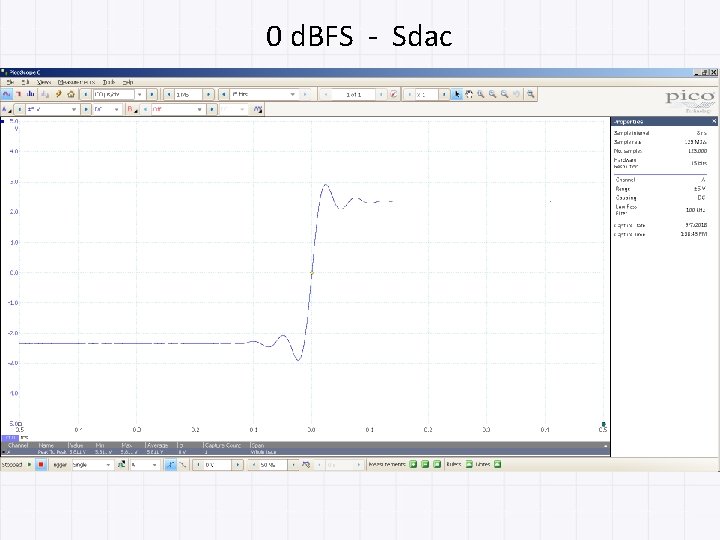Click trigger delay icon near 50%
Image resolution: width=720 pixels, height=540 pixels.
coord(306,465)
